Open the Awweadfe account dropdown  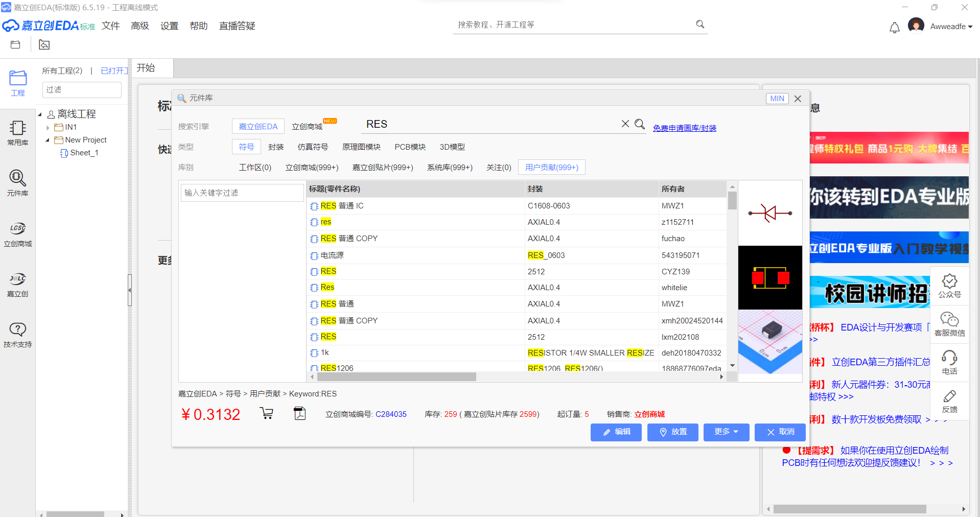pos(951,27)
